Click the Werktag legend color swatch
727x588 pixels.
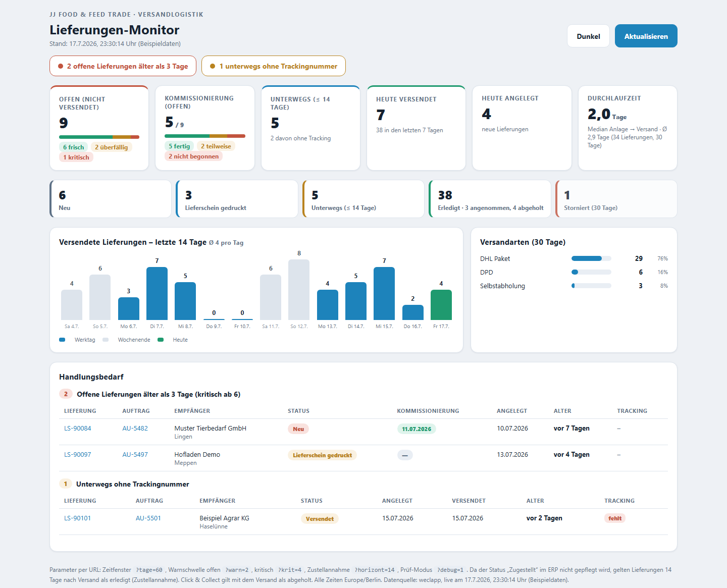pos(62,340)
